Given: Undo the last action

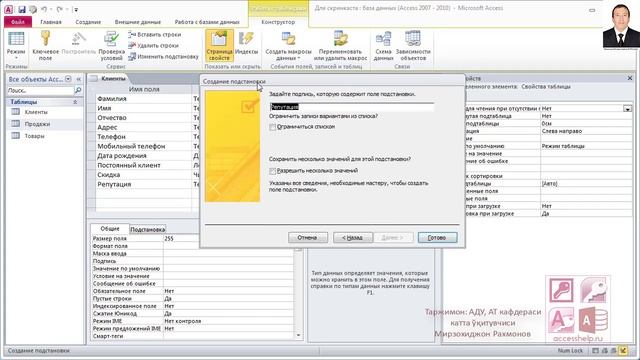Looking at the screenshot, I should [44, 9].
